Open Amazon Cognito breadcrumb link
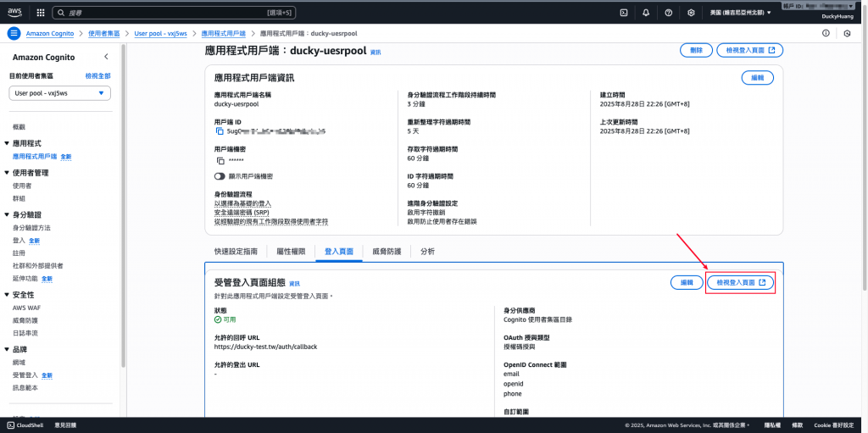The width and height of the screenshot is (868, 433). tap(50, 33)
